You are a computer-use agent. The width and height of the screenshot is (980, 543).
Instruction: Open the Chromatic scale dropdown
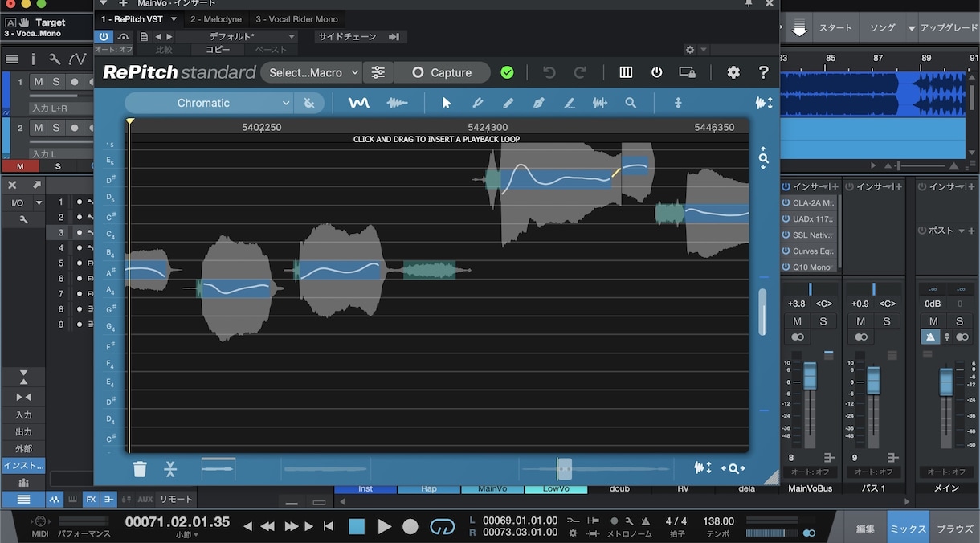[209, 103]
